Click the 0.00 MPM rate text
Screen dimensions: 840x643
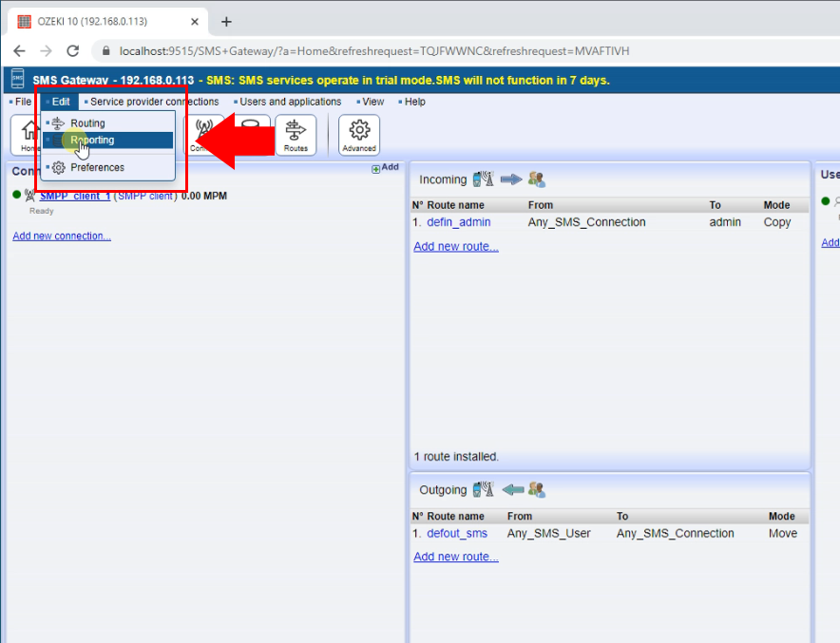click(x=204, y=196)
